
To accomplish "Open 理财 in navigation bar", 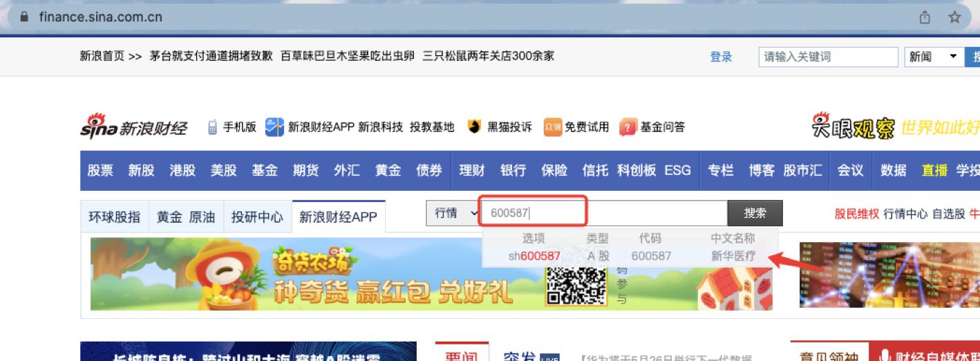I will [473, 170].
